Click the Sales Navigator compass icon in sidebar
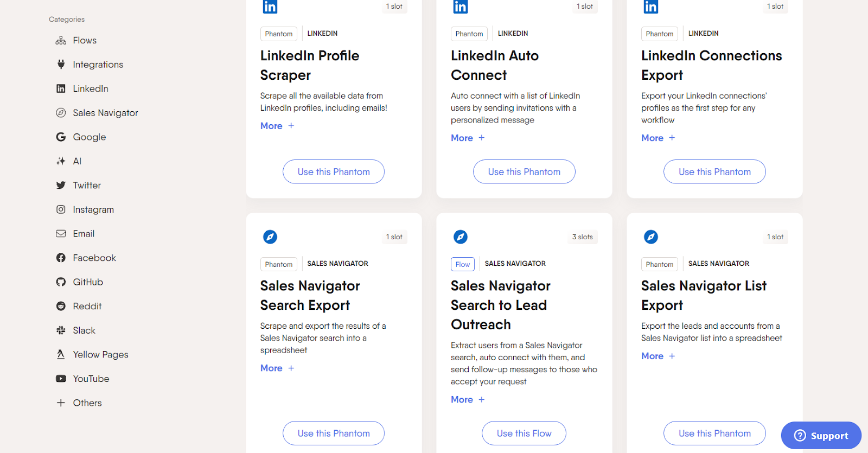Image resolution: width=868 pixels, height=453 pixels. [x=61, y=113]
